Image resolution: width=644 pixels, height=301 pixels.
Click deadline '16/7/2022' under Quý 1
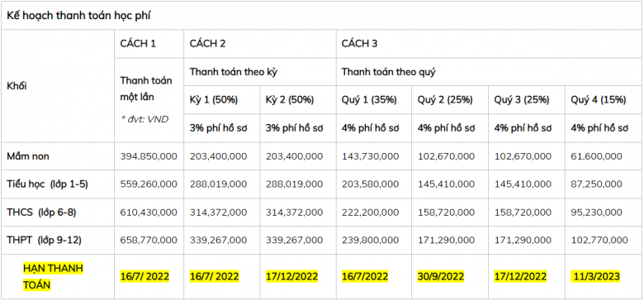click(x=365, y=276)
